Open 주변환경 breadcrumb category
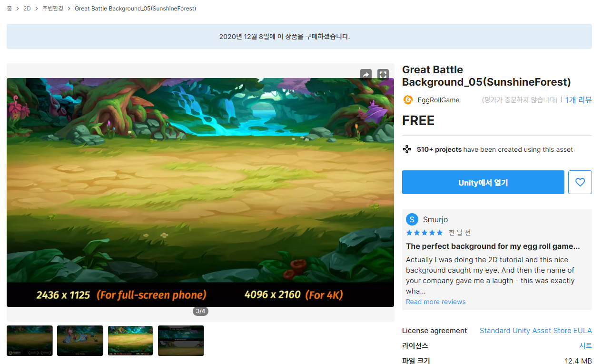The height and width of the screenshot is (364, 602). coord(53,9)
